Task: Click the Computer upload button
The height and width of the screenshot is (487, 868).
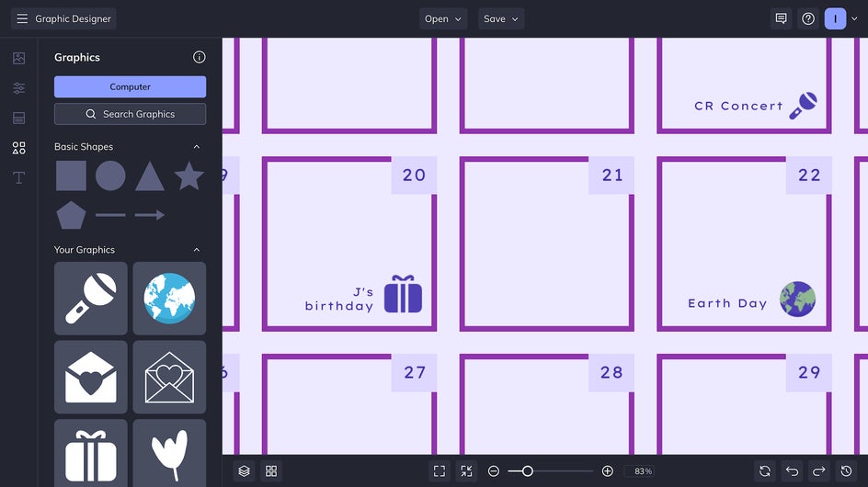Action: 130,87
